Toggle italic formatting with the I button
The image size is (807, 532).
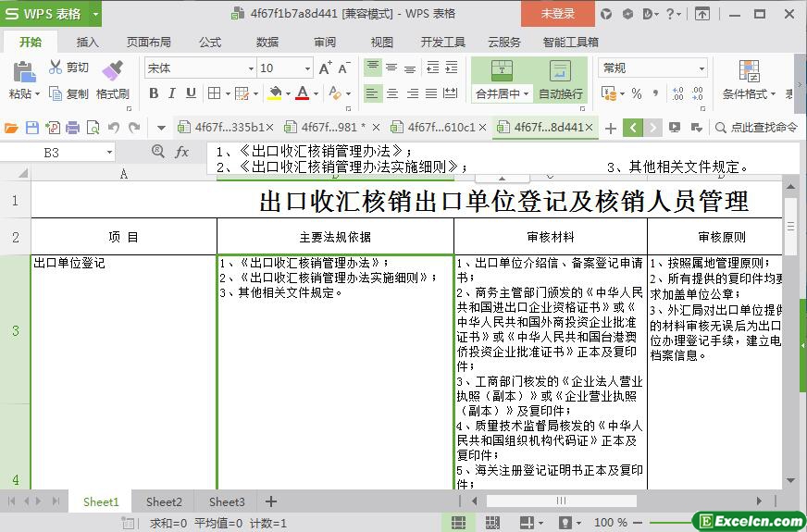(x=172, y=93)
